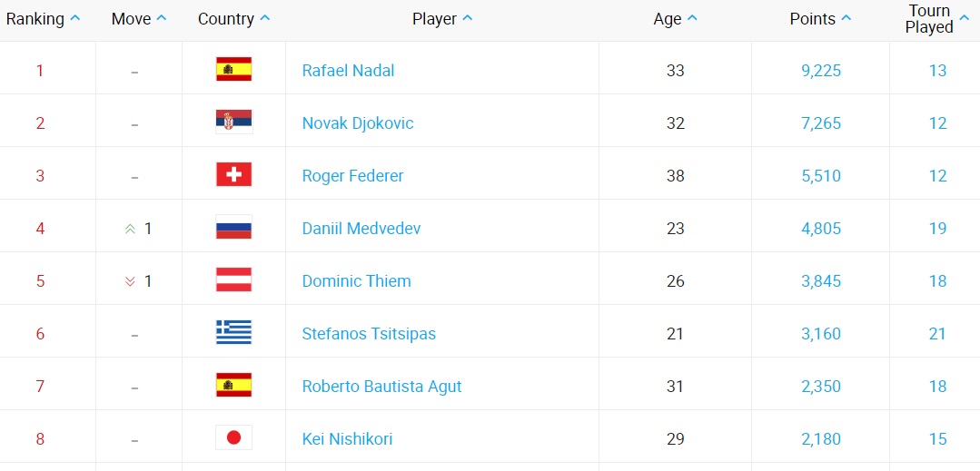Sort by the Player column header
Viewport: 980px width, 471px height.
click(x=441, y=19)
